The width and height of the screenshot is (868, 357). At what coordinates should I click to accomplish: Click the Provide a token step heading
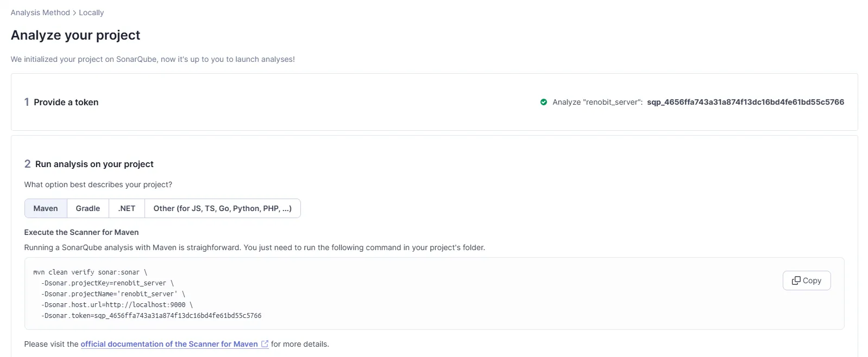click(66, 102)
